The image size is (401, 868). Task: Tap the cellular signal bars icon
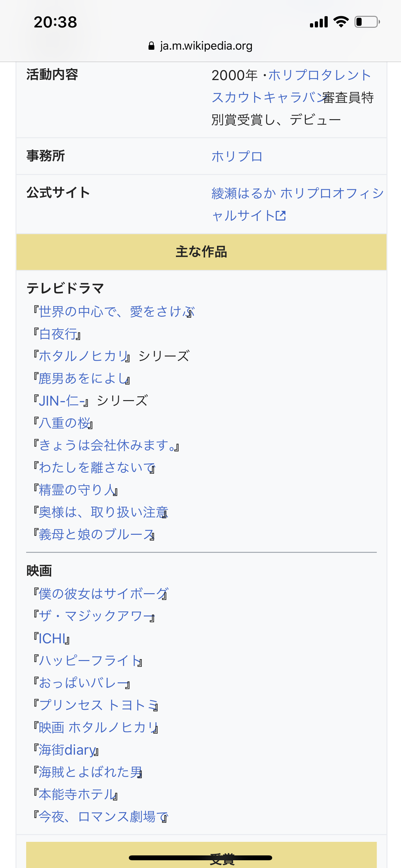tap(319, 22)
